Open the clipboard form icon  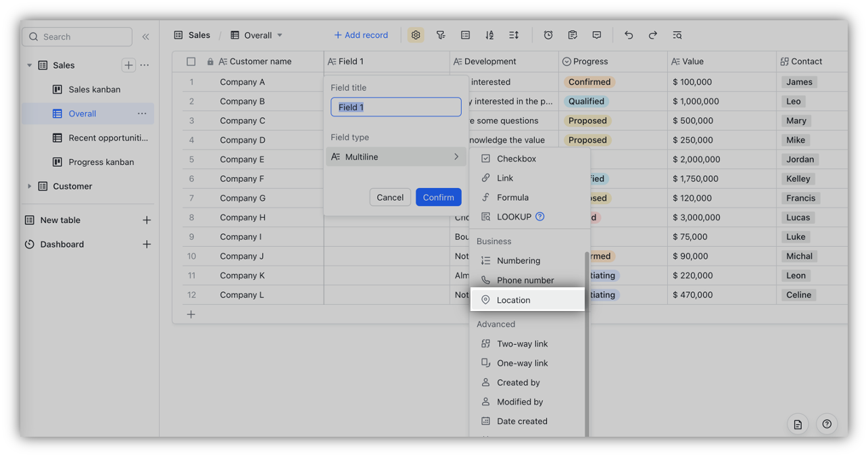point(573,35)
